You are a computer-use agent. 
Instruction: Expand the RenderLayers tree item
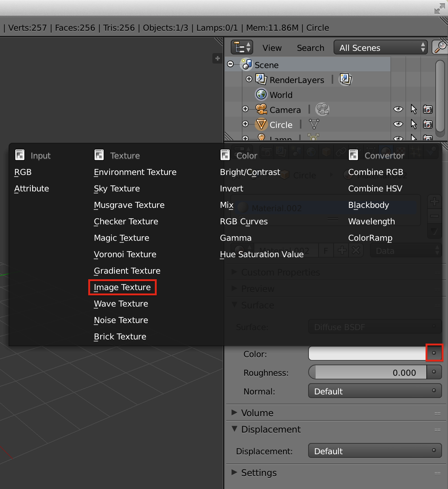[x=249, y=79]
